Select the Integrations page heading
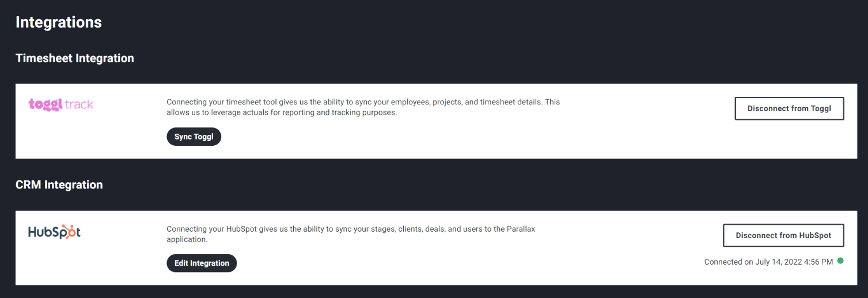The height and width of the screenshot is (298, 868). [59, 22]
